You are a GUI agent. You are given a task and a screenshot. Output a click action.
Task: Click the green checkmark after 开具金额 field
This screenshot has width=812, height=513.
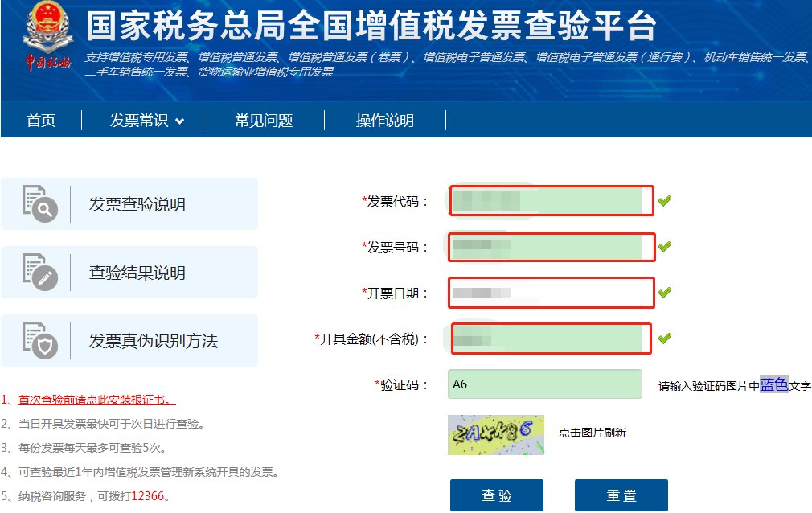point(665,339)
